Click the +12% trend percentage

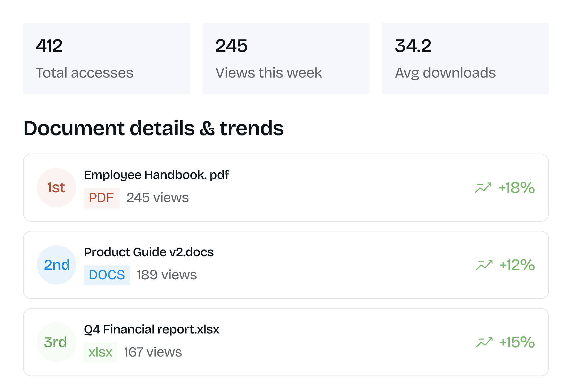coord(517,265)
